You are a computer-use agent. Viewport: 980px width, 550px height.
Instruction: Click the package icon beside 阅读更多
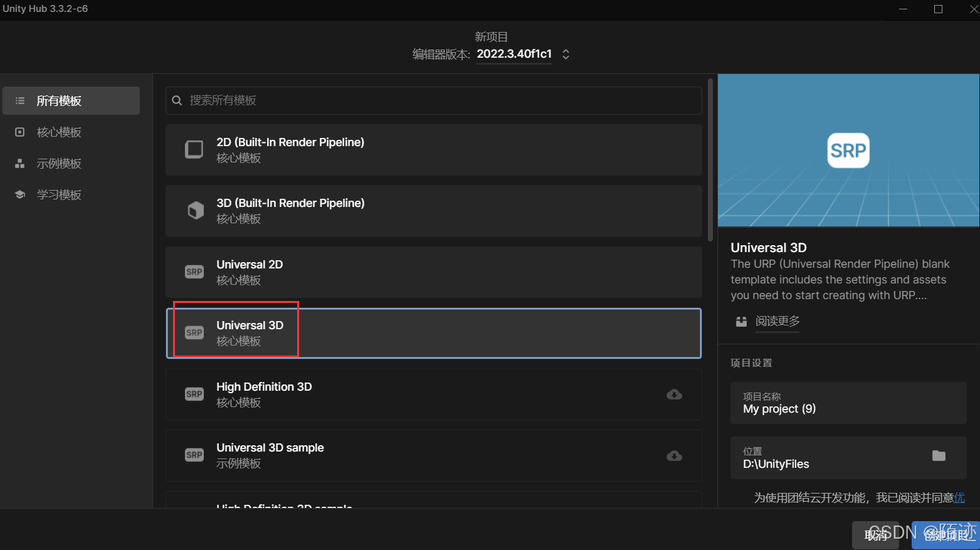click(741, 321)
